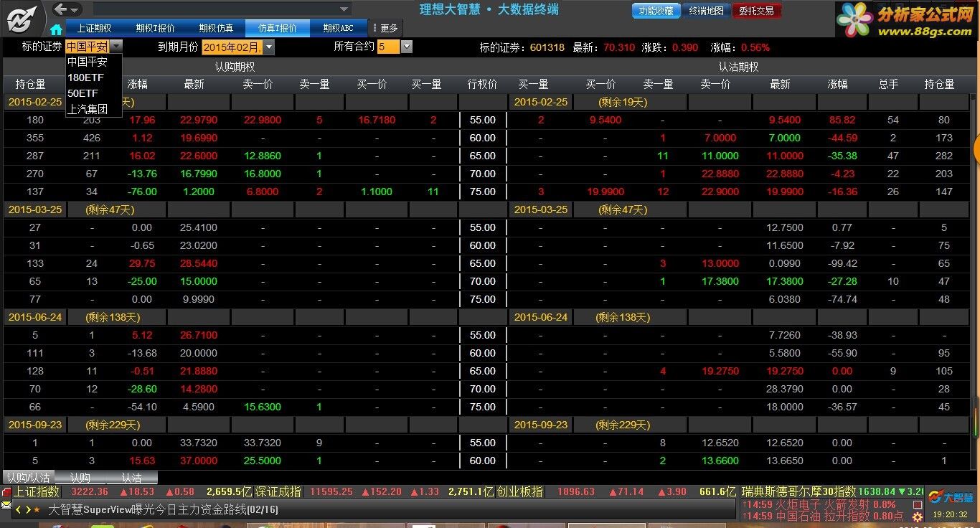
Task: Open the 到期月份 dropdown arrow
Action: (269, 47)
